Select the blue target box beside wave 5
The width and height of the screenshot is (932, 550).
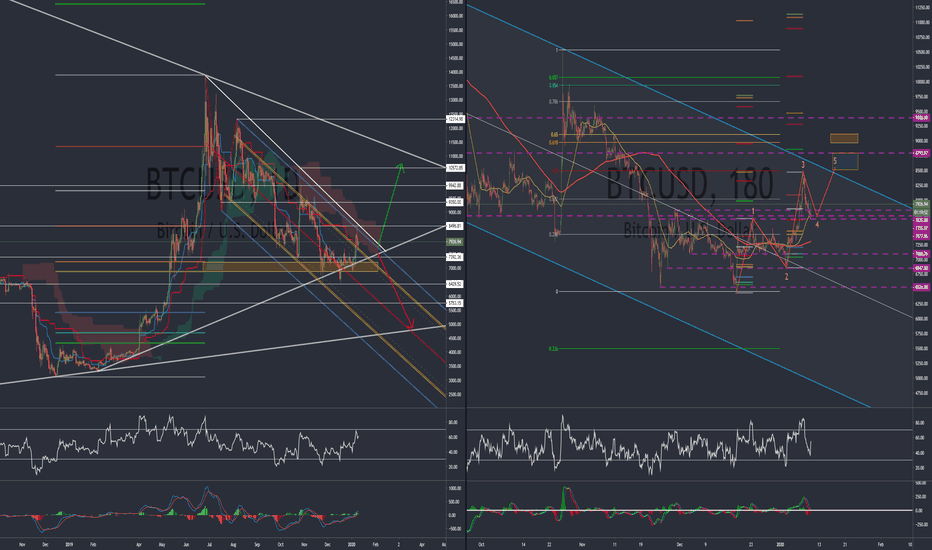(845, 161)
